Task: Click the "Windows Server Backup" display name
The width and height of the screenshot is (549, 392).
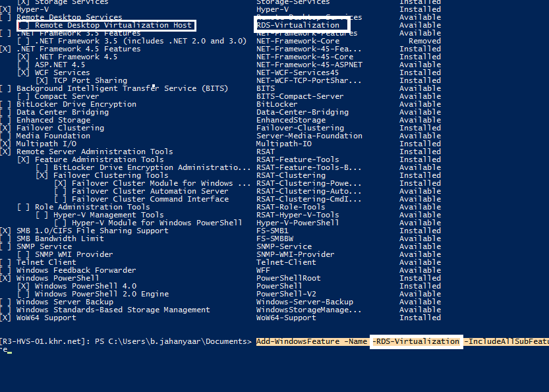Action: point(65,302)
